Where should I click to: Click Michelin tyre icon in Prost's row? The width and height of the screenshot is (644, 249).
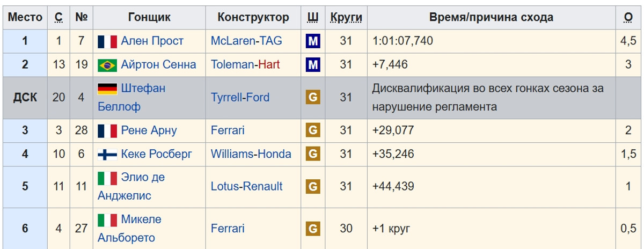click(x=313, y=41)
